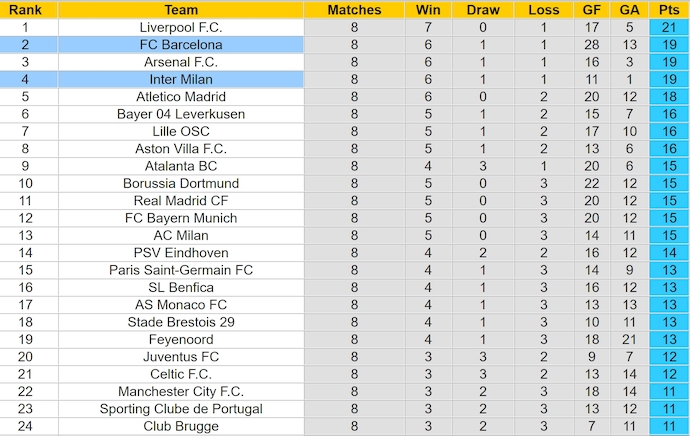The width and height of the screenshot is (690, 436).
Task: Click the Pts column header
Action: [x=666, y=10]
